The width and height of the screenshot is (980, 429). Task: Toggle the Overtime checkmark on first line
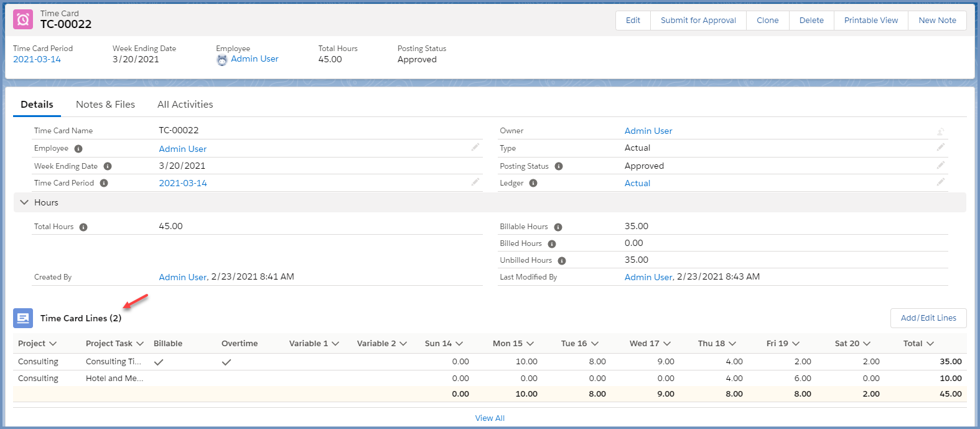(226, 362)
